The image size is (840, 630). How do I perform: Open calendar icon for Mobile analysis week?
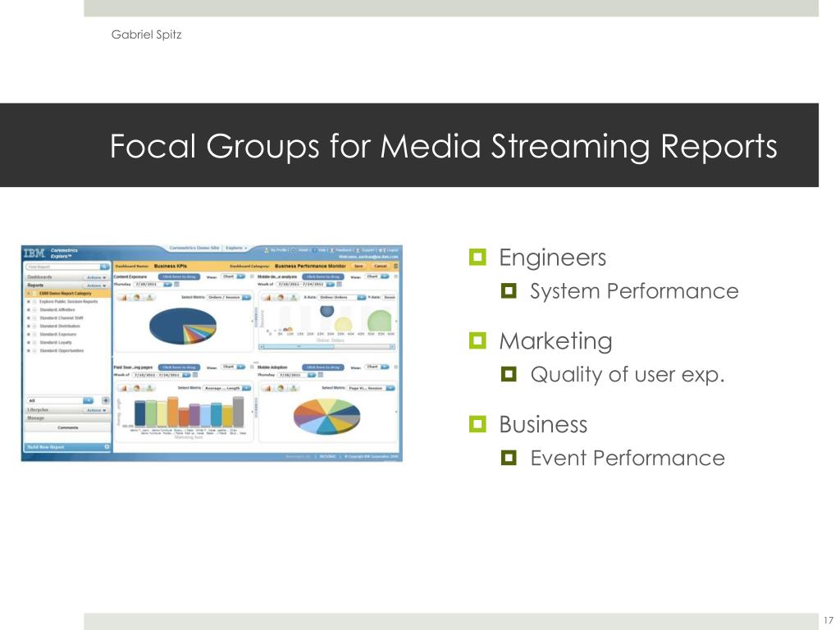[339, 285]
